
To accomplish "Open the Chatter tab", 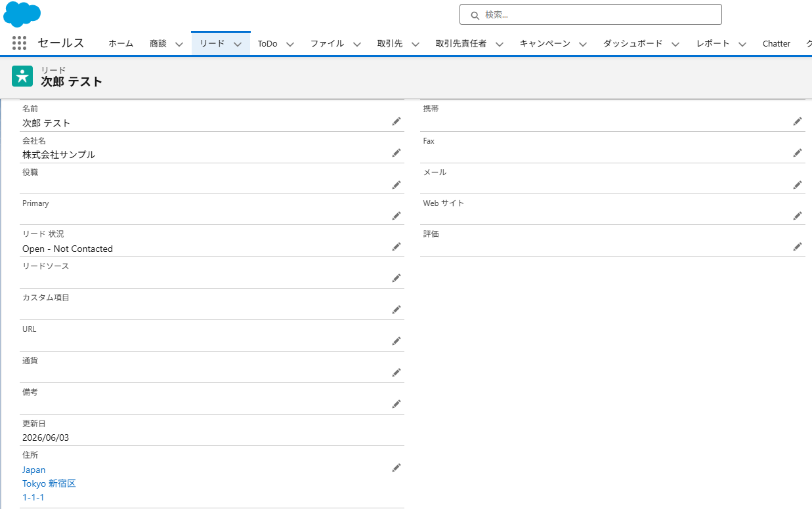I will click(777, 44).
